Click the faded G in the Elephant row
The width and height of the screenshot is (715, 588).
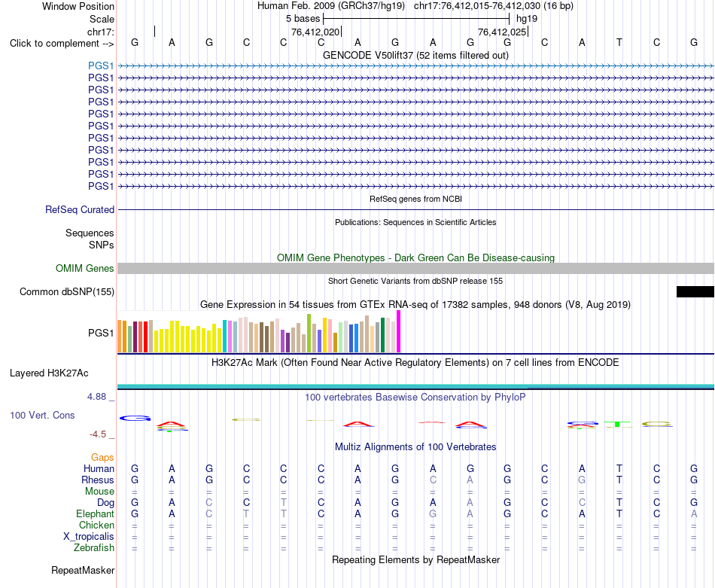433,513
